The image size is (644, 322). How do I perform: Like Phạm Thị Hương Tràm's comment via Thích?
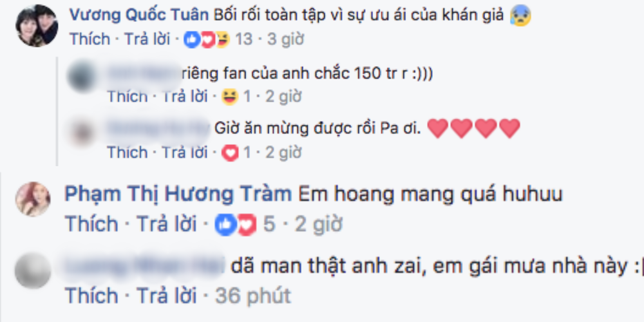tap(91, 224)
